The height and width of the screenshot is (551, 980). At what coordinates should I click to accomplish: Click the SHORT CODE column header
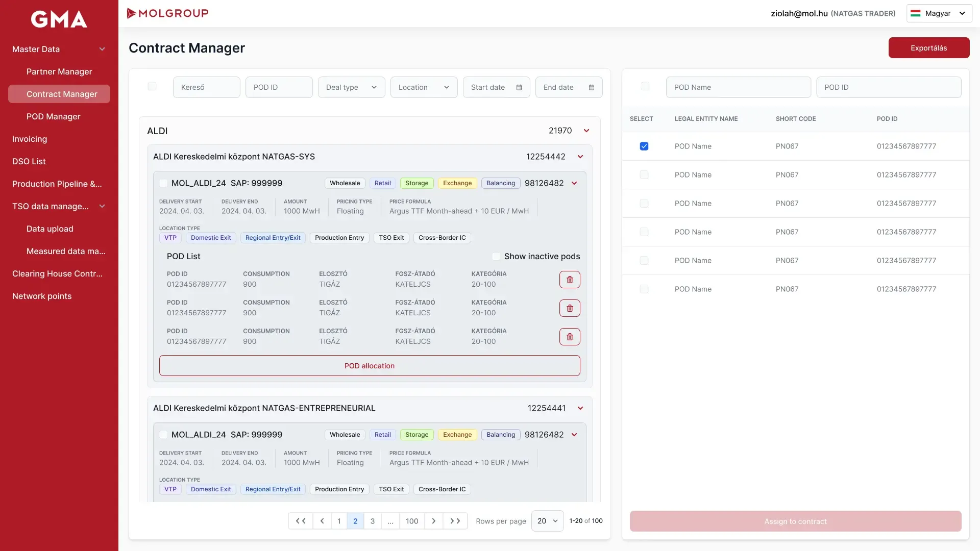[796, 119]
